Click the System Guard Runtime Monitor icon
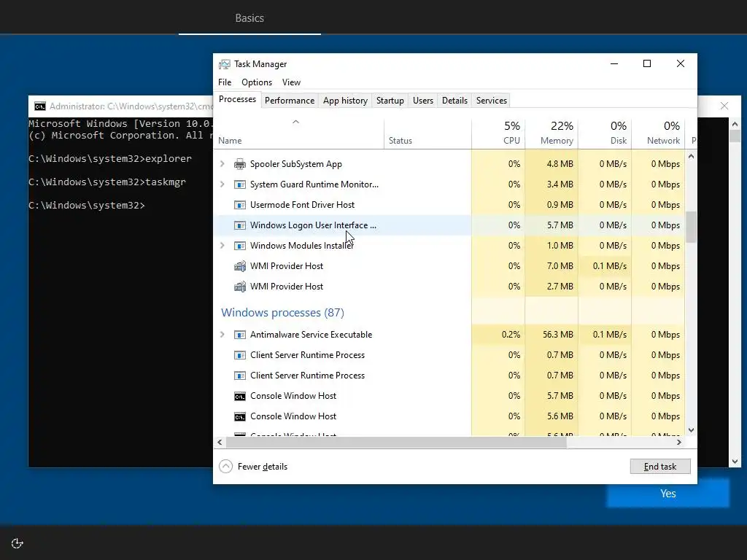The width and height of the screenshot is (747, 560). (x=239, y=184)
